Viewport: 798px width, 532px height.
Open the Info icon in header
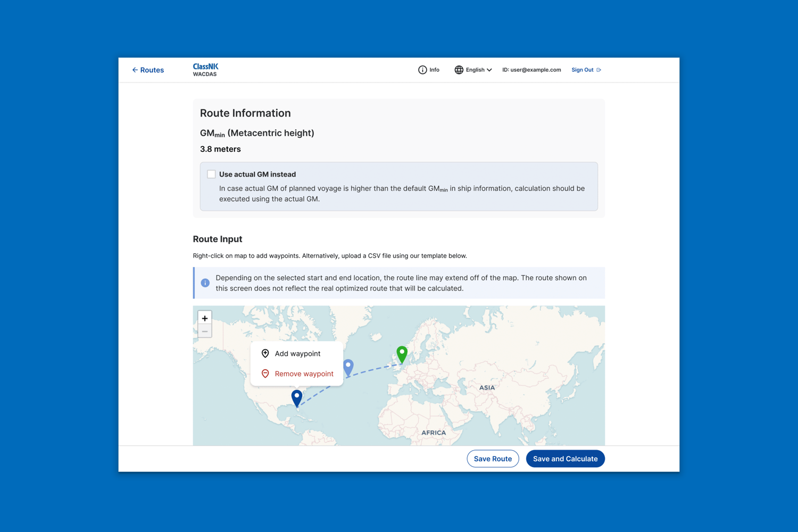click(x=422, y=70)
